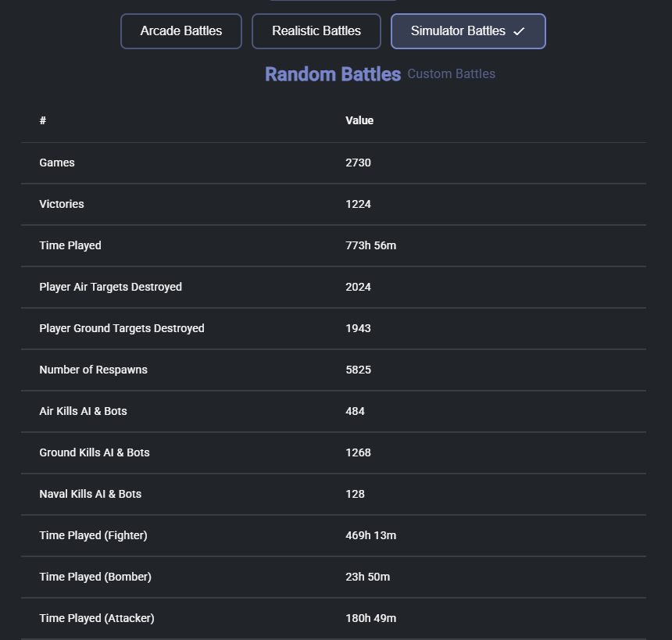
Task: Select the Time Played row label
Action: coord(70,245)
